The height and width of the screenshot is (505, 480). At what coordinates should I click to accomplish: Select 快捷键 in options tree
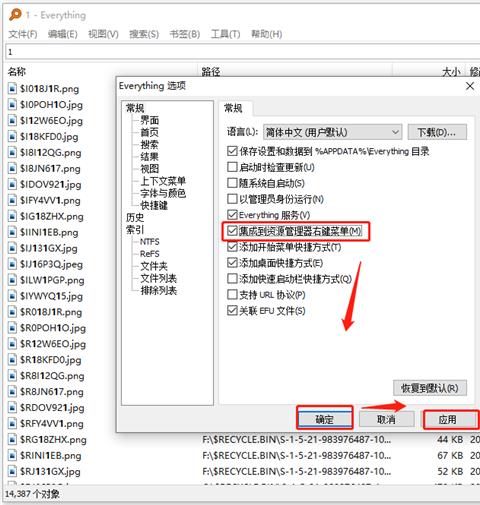pyautogui.click(x=154, y=205)
